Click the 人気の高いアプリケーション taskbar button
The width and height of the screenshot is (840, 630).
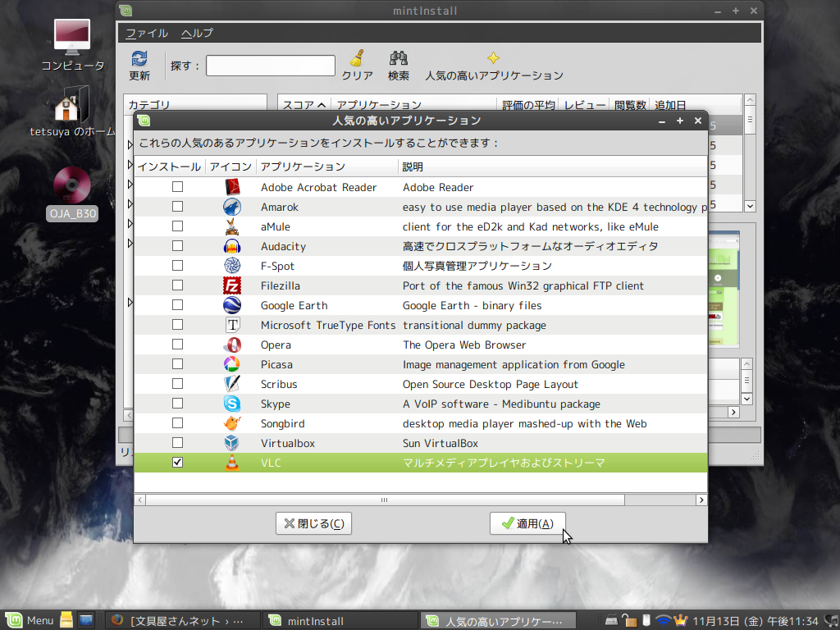pyautogui.click(x=498, y=621)
